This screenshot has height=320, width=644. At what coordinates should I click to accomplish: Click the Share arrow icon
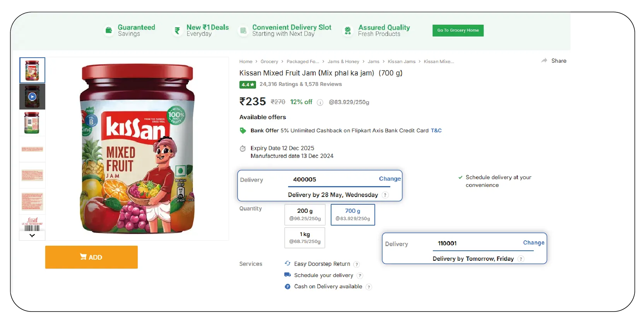(x=544, y=61)
